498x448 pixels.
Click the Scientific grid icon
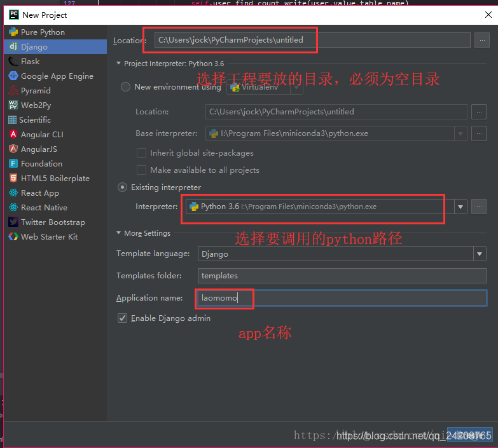click(x=12, y=119)
